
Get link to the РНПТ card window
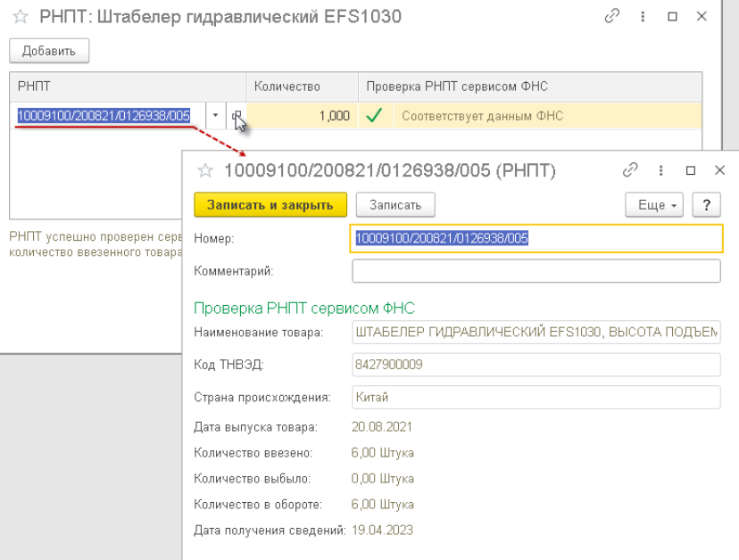click(x=630, y=170)
